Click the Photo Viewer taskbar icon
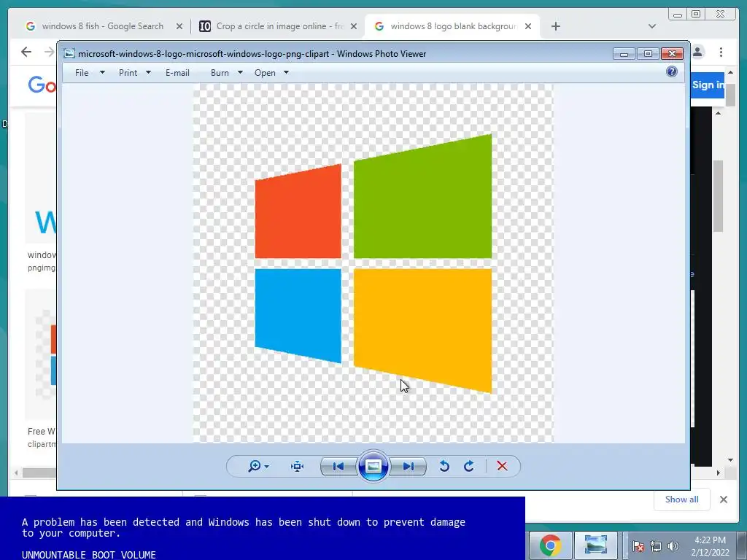 pos(595,545)
